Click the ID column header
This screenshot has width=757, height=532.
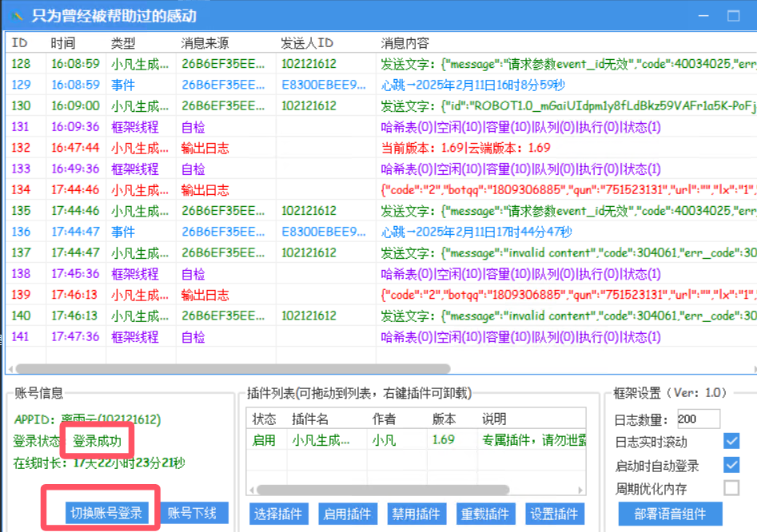point(19,42)
